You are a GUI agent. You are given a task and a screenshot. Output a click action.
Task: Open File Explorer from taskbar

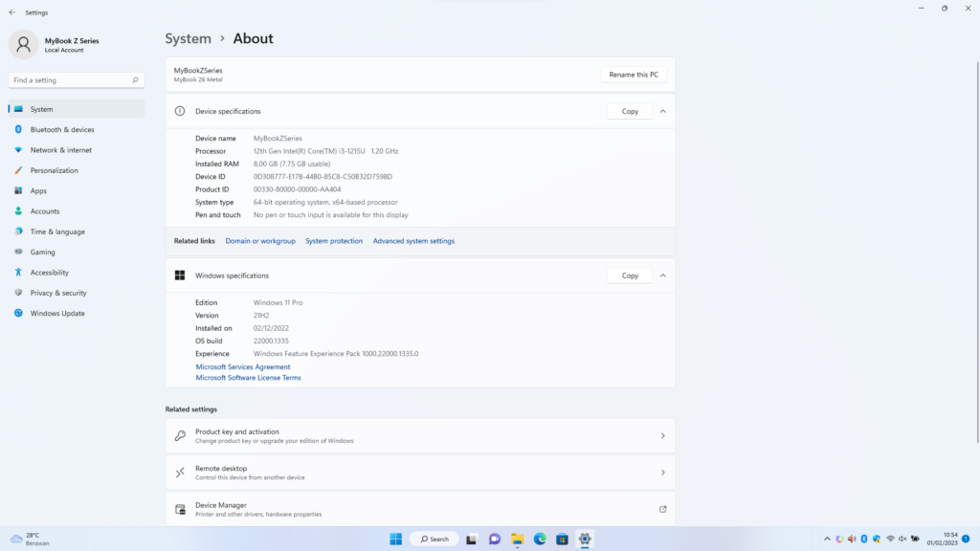(518, 540)
